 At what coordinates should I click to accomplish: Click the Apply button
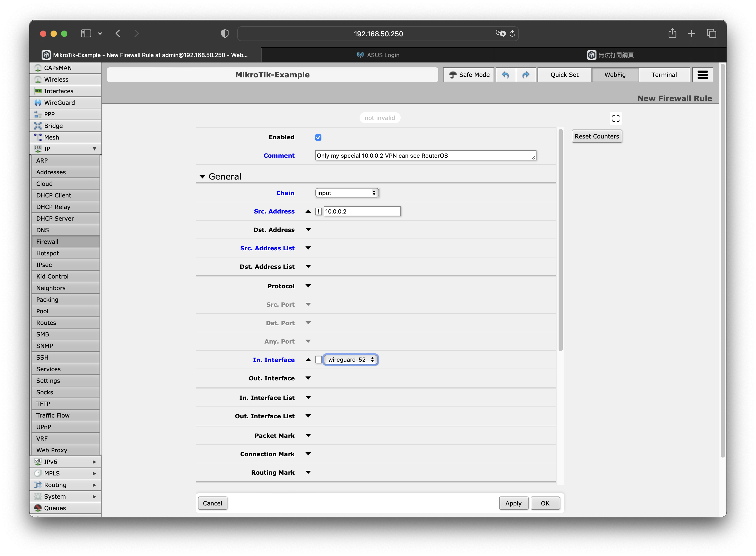click(x=513, y=503)
